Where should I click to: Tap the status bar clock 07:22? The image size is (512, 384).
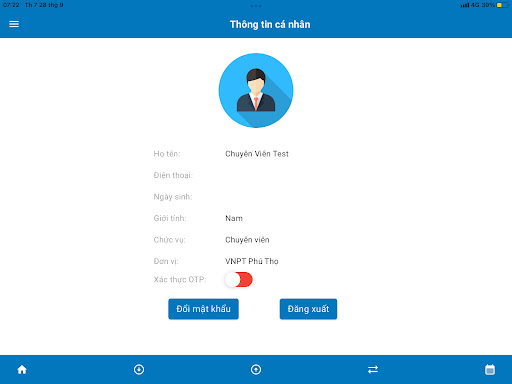[11, 5]
